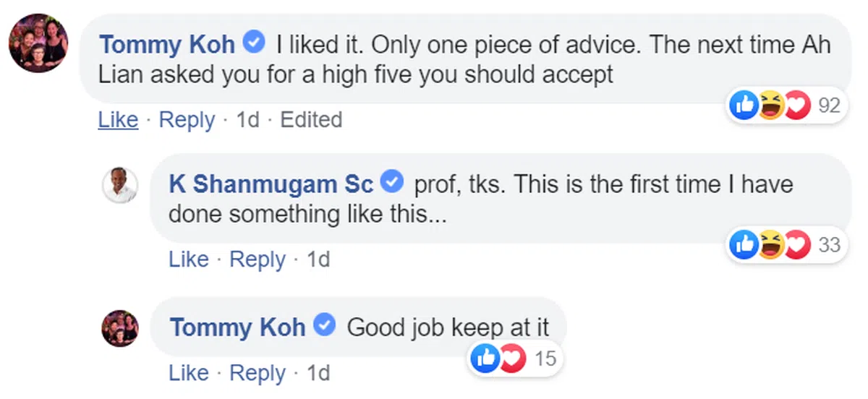The height and width of the screenshot is (399, 868).
Task: Like K Shanmugam Sc's reply
Action: coord(189,259)
